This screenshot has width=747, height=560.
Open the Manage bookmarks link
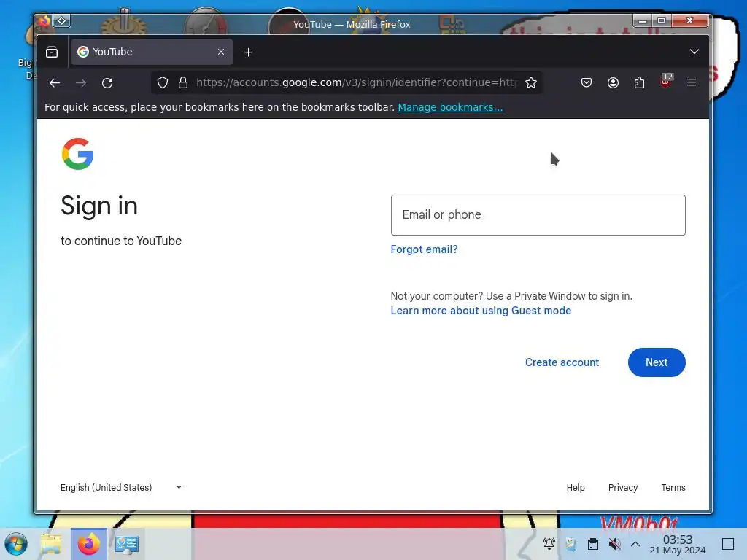coord(450,107)
